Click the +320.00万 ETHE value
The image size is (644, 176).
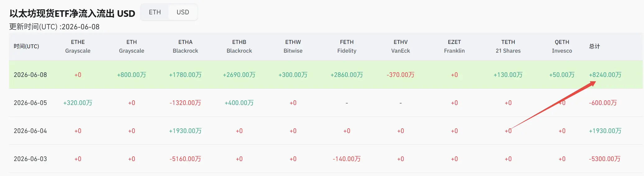point(78,103)
